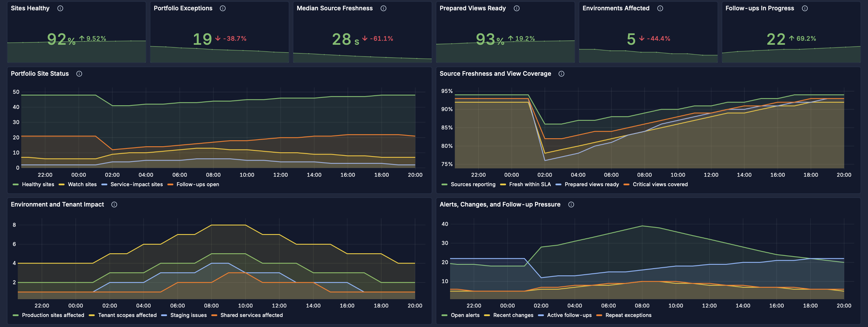This screenshot has width=868, height=327.
Task: Click the 5 Environments Affected value
Action: click(631, 39)
